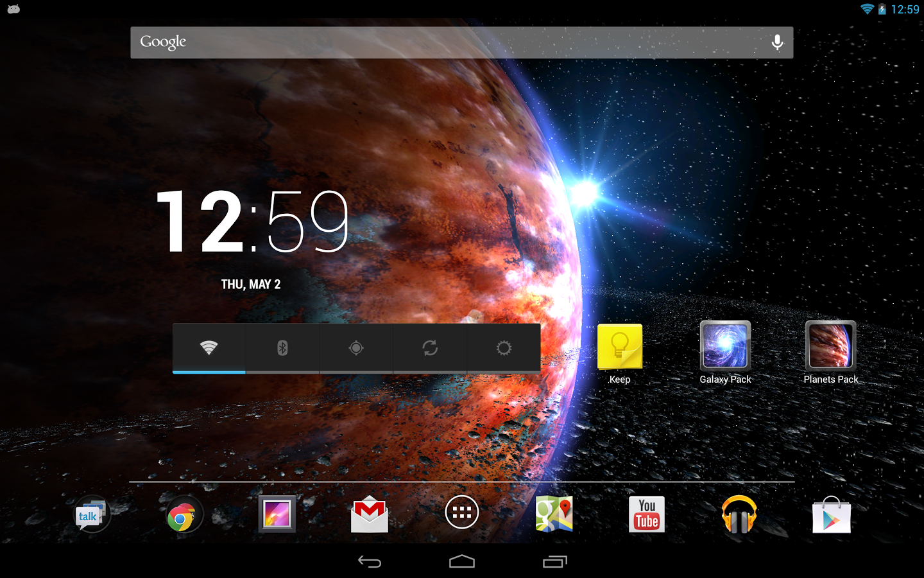The image size is (924, 578).
Task: Toggle Wi-Fi in power control widget
Action: (x=209, y=348)
